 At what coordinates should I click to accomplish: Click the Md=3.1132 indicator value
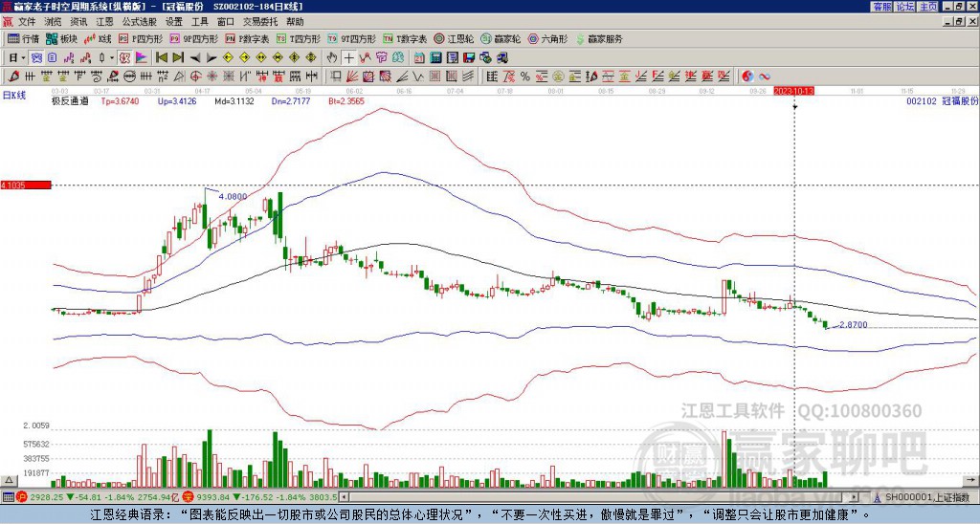click(x=234, y=100)
